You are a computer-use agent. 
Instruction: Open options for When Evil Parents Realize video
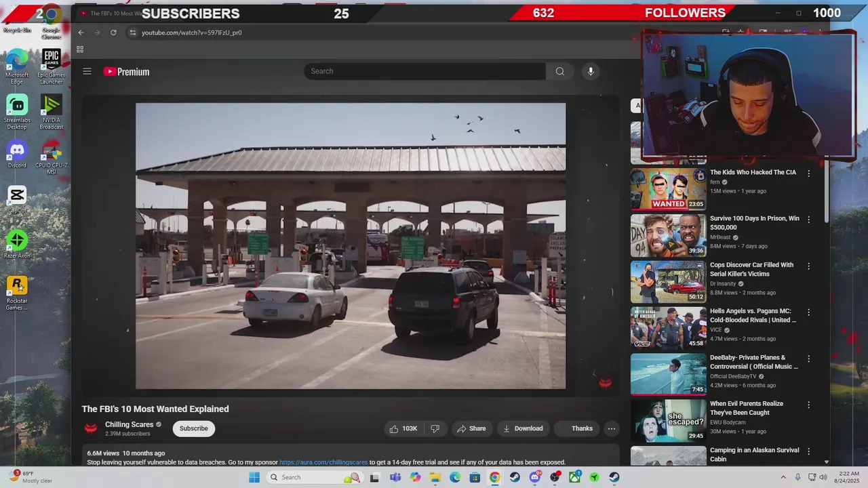tap(808, 405)
